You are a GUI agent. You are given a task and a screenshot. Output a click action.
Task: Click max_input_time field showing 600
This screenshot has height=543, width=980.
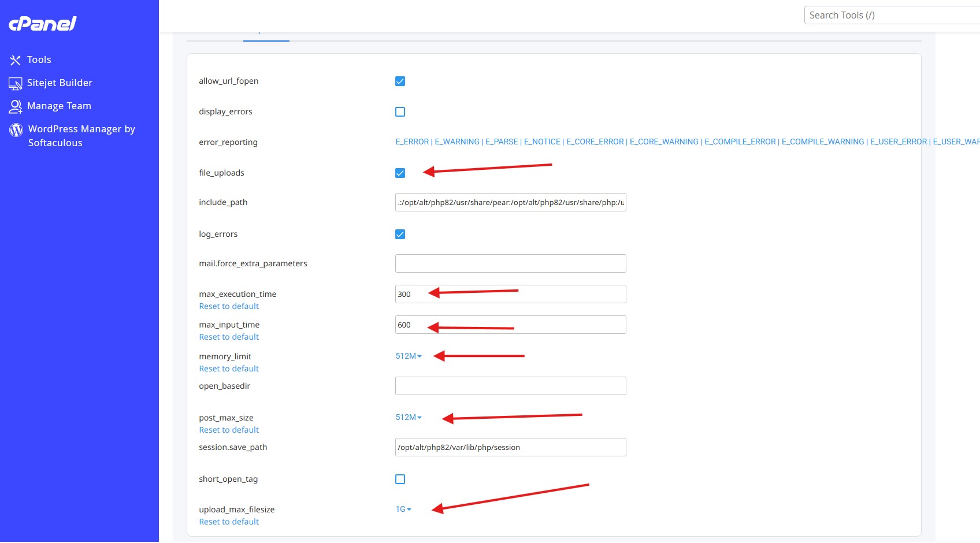[x=511, y=325]
